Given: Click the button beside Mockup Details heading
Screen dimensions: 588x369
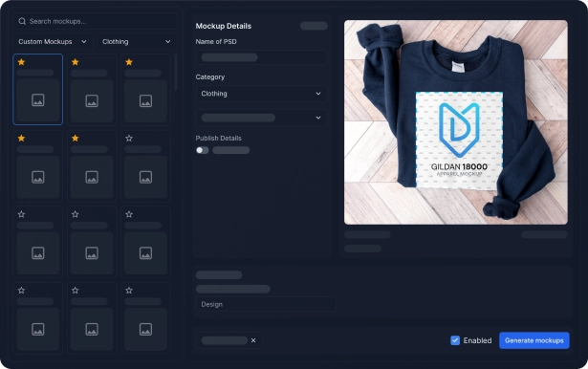Looking at the screenshot, I should 314,26.
